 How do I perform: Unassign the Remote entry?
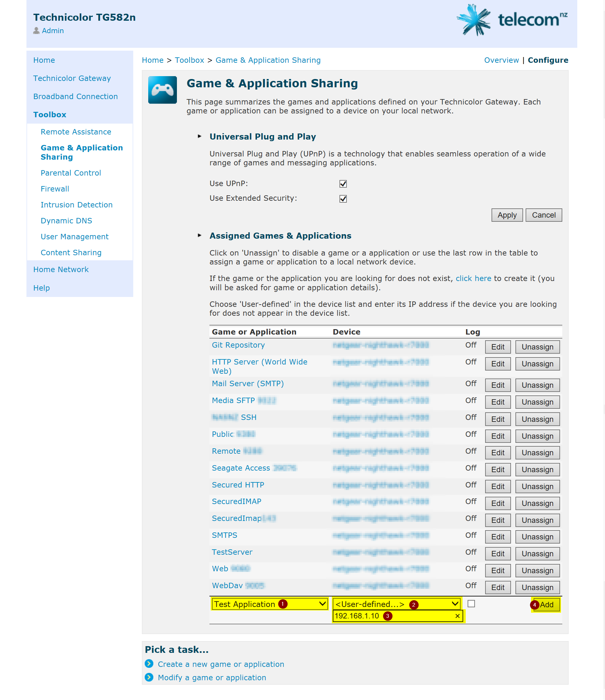(537, 453)
